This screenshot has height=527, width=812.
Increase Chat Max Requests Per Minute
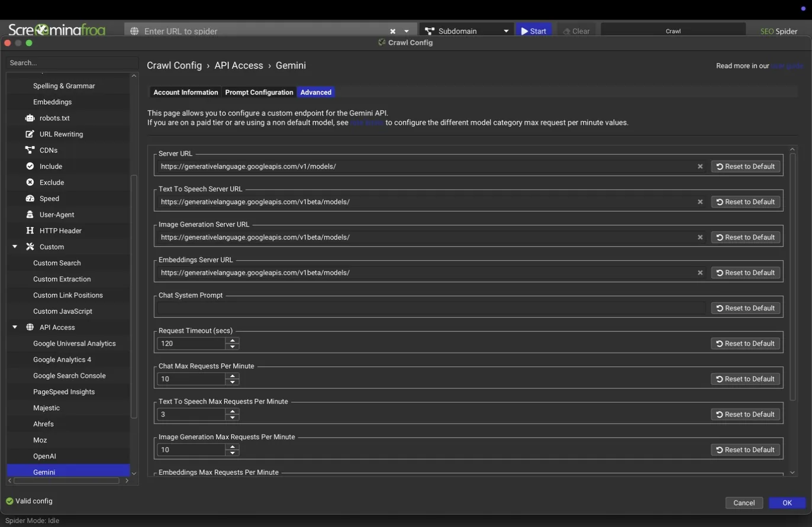point(233,376)
